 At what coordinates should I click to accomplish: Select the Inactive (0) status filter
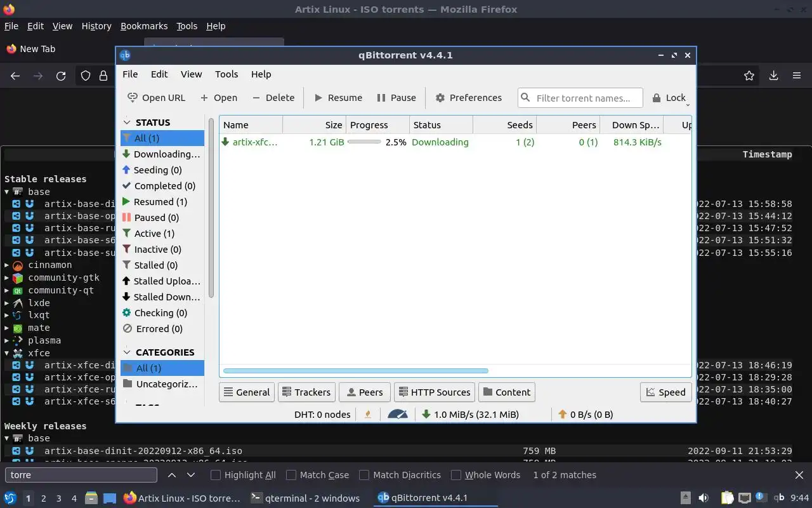[x=162, y=250]
